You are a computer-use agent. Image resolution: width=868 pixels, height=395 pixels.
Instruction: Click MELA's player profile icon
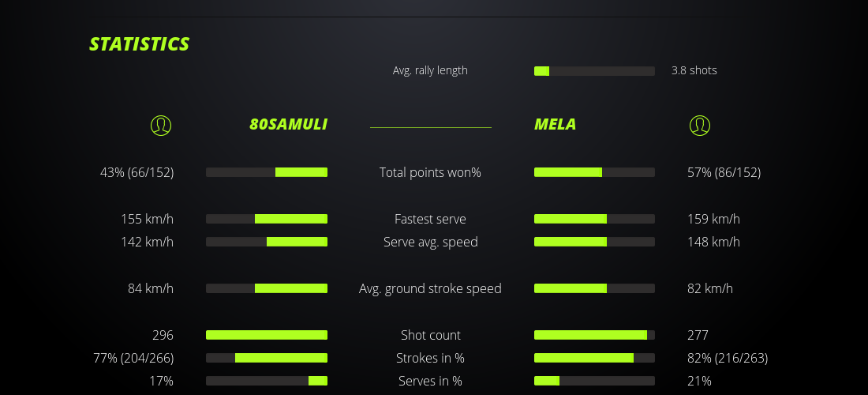click(x=699, y=125)
